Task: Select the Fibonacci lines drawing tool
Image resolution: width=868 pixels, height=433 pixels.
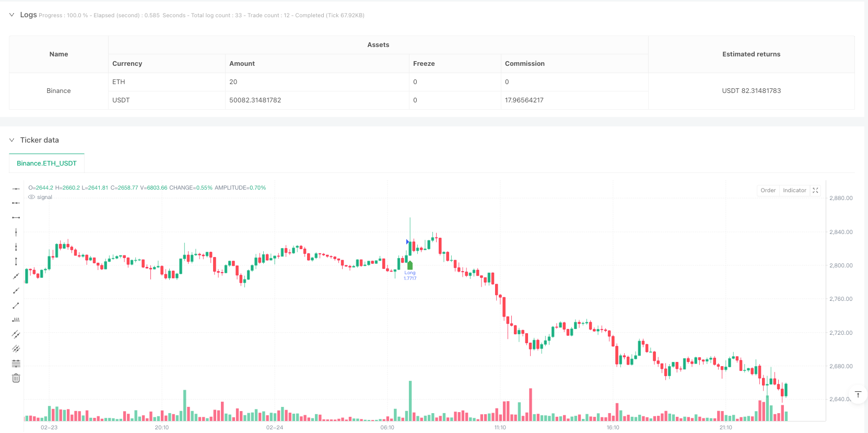Action: tap(16, 364)
